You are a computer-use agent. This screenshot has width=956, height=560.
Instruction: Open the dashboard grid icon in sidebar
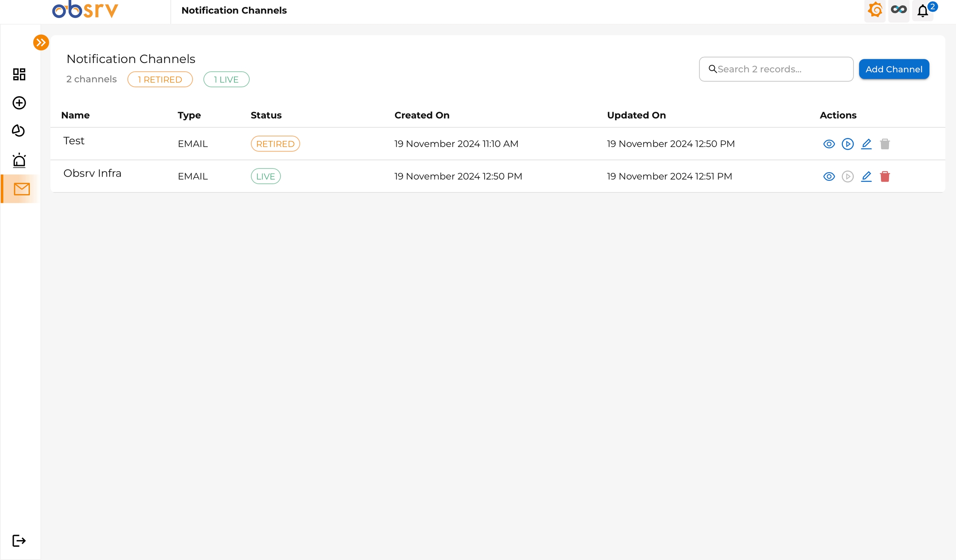(19, 74)
